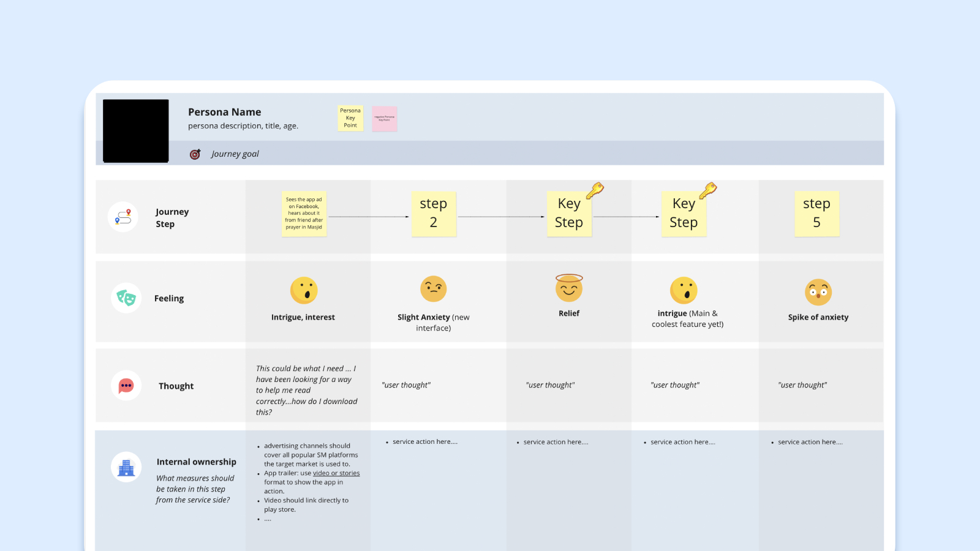This screenshot has height=551, width=980.
Task: Select the "user thought" text under step 2
Action: [406, 385]
